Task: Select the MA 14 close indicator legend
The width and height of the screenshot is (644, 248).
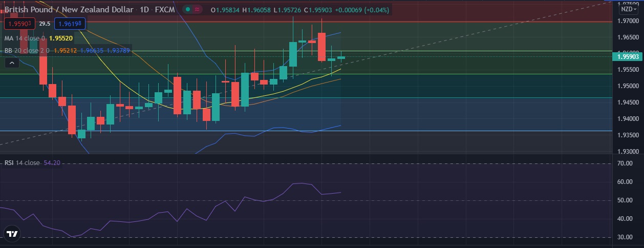Action: [x=25, y=38]
